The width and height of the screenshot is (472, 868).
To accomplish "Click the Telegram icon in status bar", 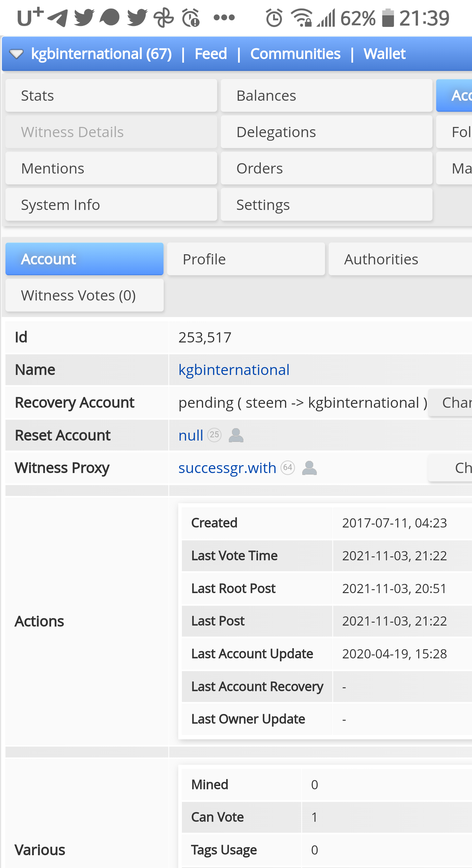I will coord(58,18).
